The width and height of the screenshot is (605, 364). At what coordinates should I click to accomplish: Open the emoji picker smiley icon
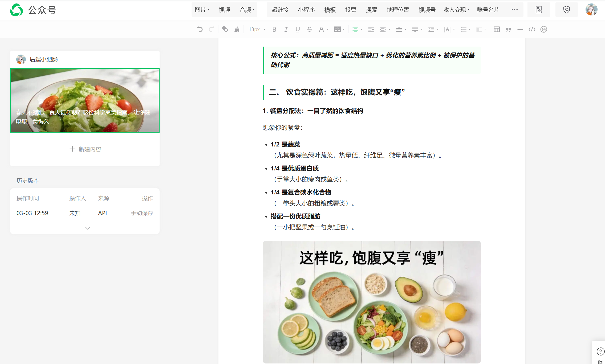544,29
